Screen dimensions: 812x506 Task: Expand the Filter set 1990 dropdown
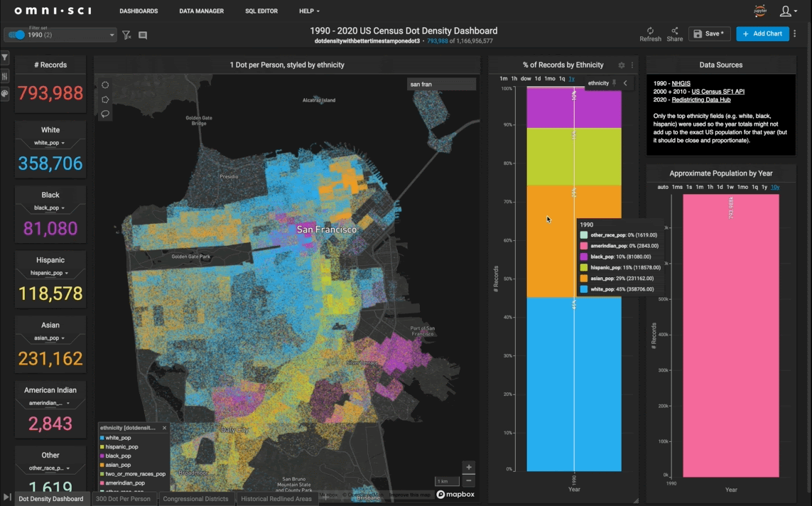[112, 35]
